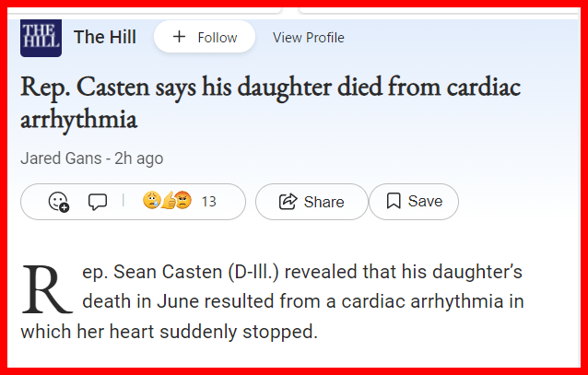Click The Hill logo thumbnail
This screenshot has width=588, height=375.
coord(41,38)
